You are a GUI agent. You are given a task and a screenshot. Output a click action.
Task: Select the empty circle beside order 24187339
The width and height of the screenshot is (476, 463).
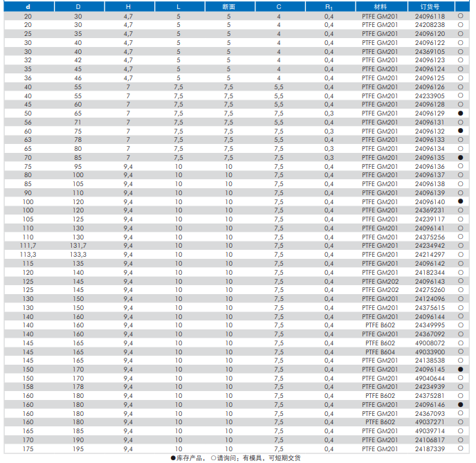click(x=460, y=448)
